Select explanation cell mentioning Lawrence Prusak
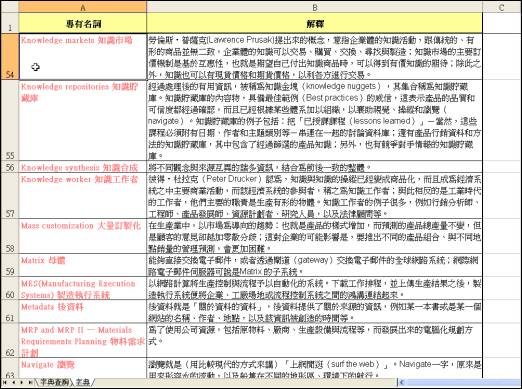522x389 pixels. coord(314,57)
